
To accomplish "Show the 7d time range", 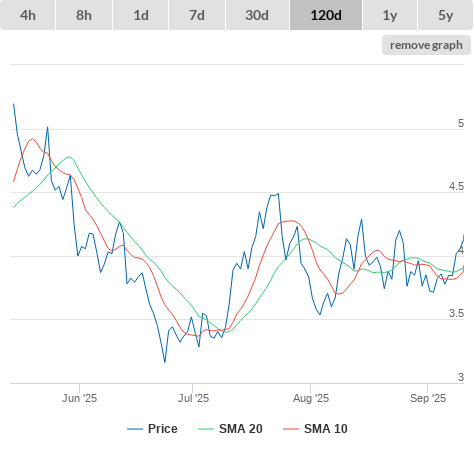I will click(x=197, y=15).
